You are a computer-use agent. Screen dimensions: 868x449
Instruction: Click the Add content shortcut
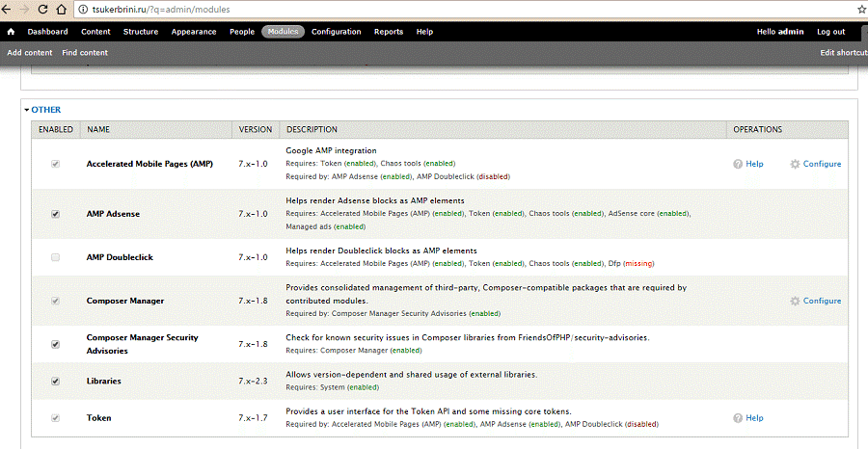point(30,53)
